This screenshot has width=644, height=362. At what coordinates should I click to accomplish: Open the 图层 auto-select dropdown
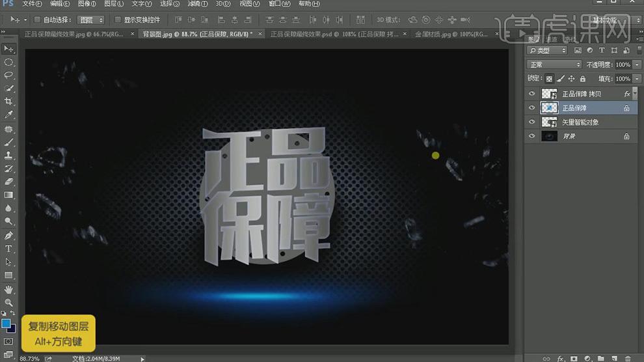92,20
